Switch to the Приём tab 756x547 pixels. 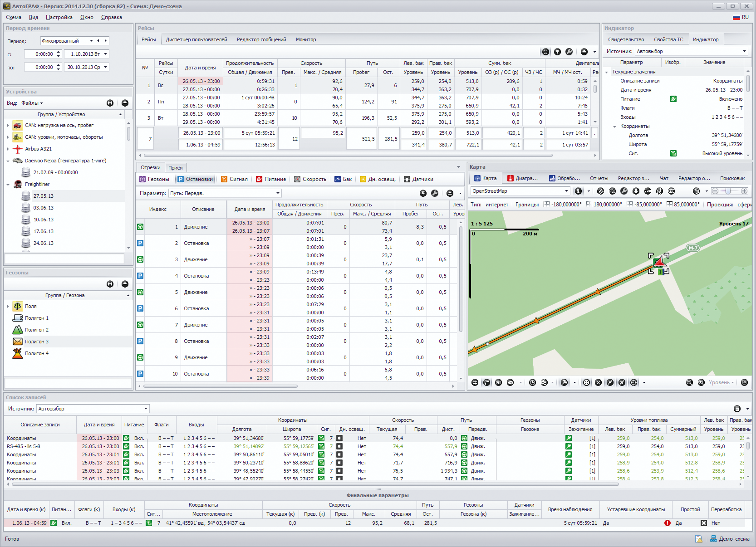176,168
